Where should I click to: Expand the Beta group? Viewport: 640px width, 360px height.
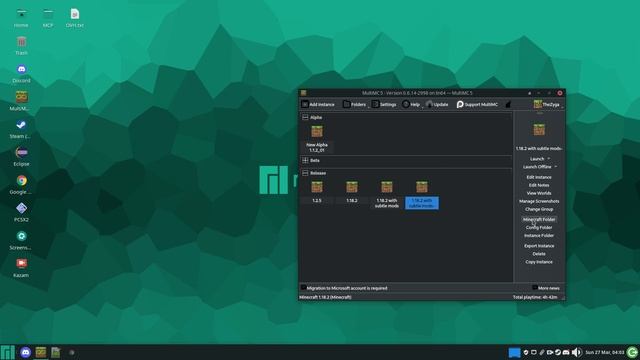click(305, 160)
